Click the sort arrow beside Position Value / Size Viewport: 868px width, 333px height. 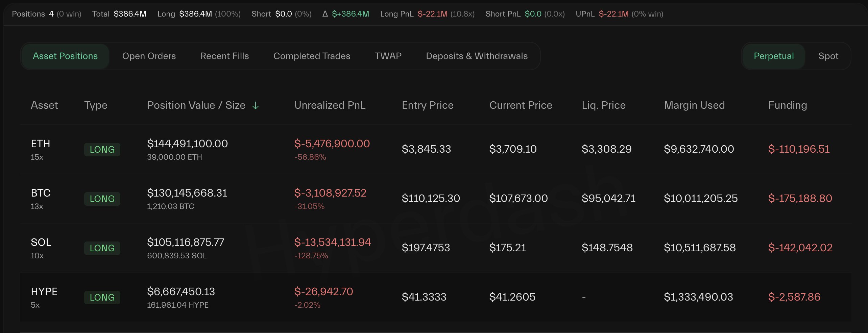point(256,106)
